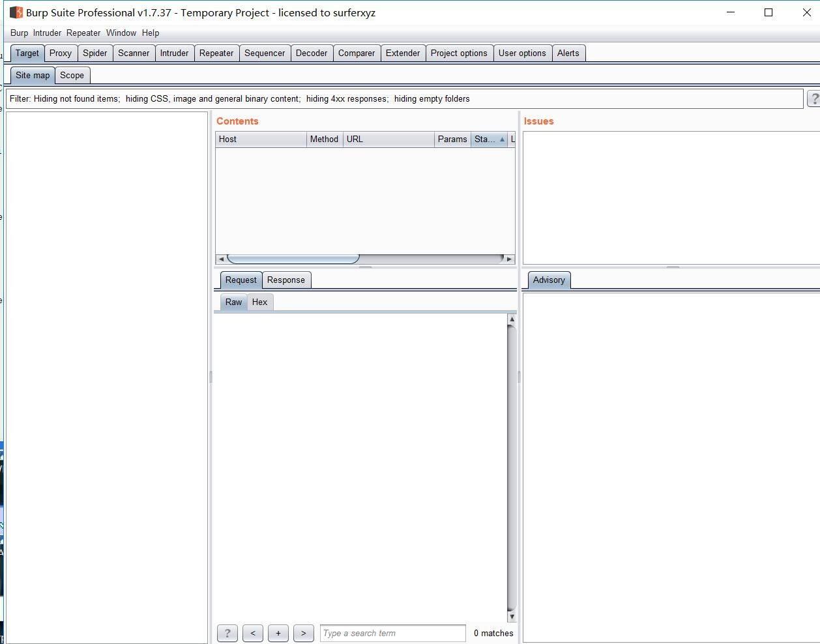820x644 pixels.
Task: Open the Burp menu
Action: pos(19,33)
